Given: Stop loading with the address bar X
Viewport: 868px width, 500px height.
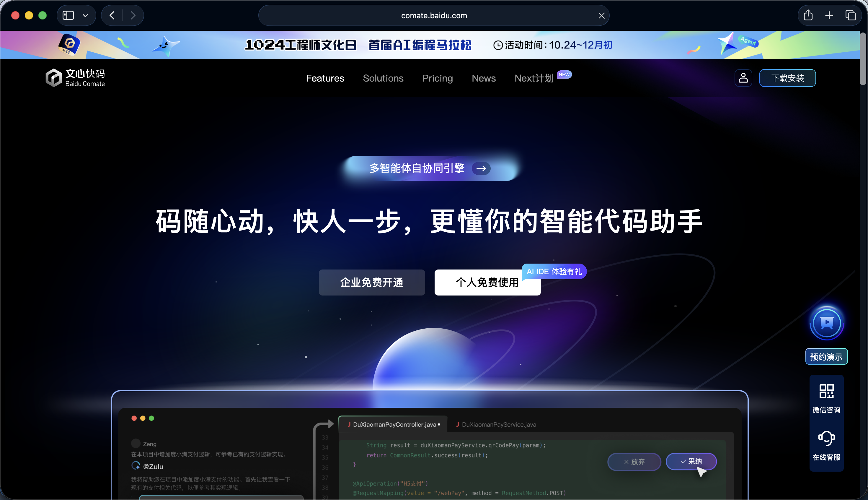Looking at the screenshot, I should (601, 15).
